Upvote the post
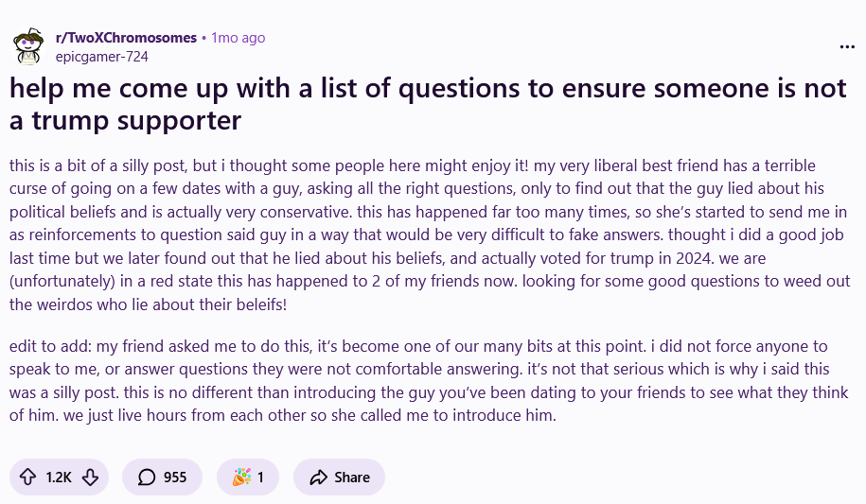Screen dimensions: 866x504 click(x=27, y=478)
